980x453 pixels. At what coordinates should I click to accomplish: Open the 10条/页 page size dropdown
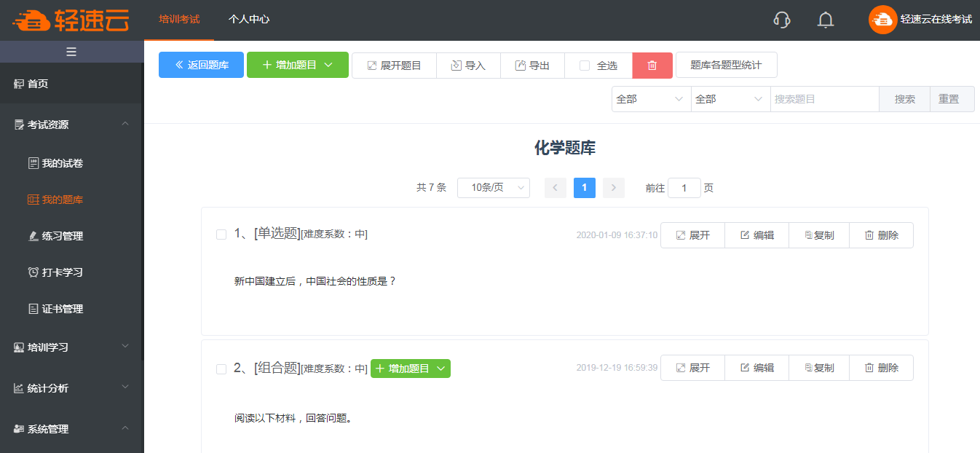(x=494, y=188)
